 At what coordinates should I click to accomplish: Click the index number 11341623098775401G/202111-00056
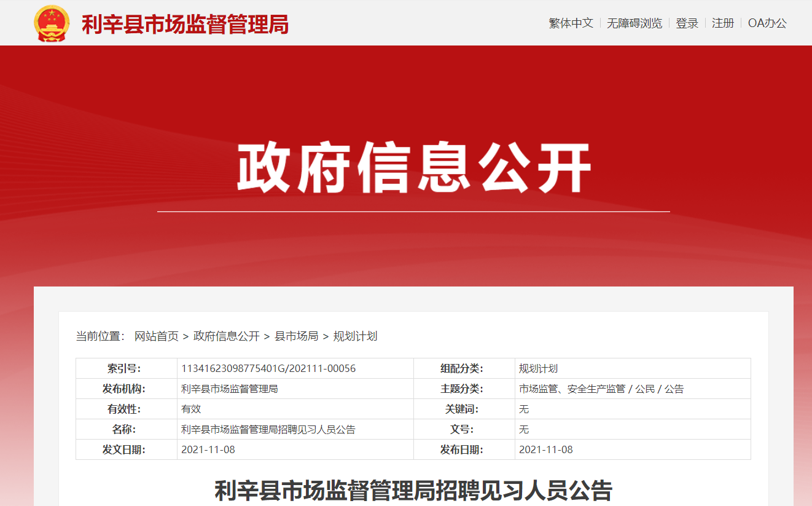pyautogui.click(x=268, y=369)
